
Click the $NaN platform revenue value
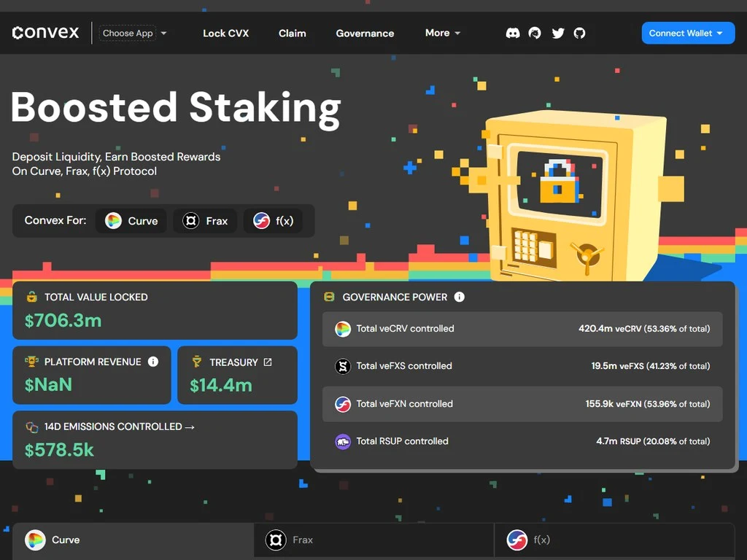click(x=48, y=385)
